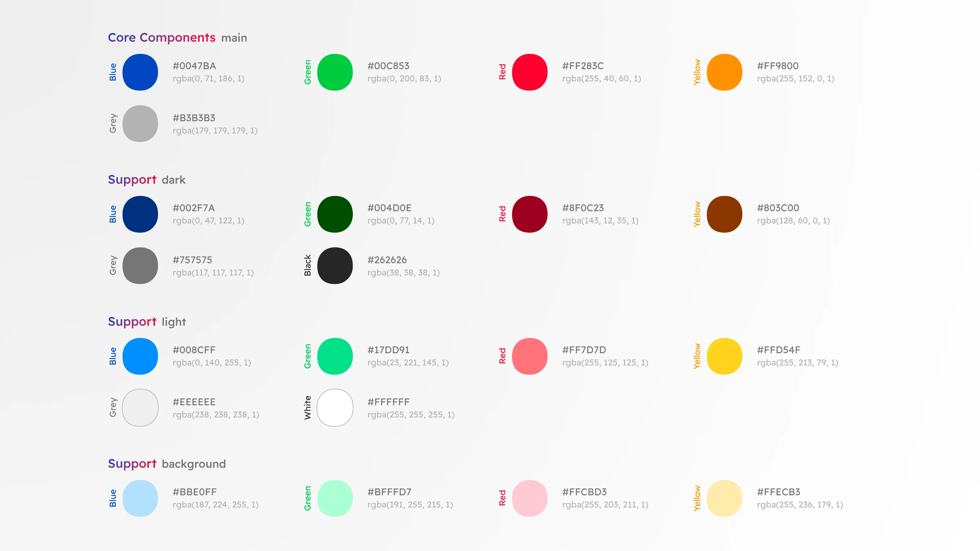Pick the background Yellow swatch #FFECB3
980x551 pixels.
click(x=724, y=498)
